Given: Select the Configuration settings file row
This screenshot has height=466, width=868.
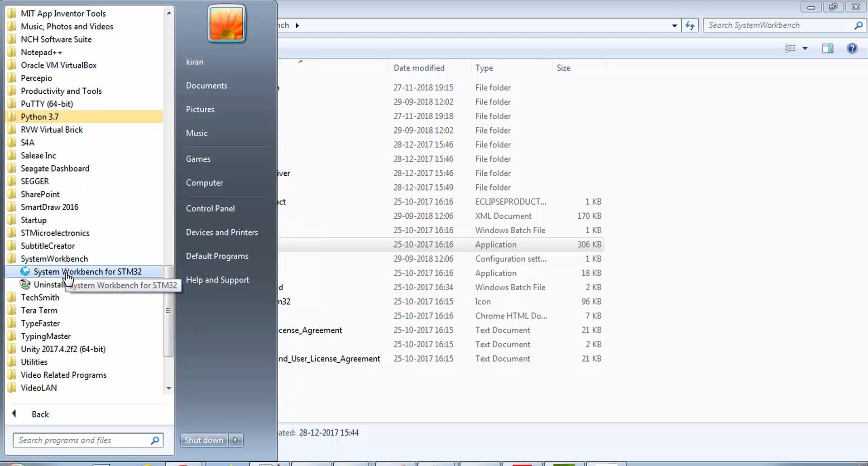Looking at the screenshot, I should [x=441, y=259].
